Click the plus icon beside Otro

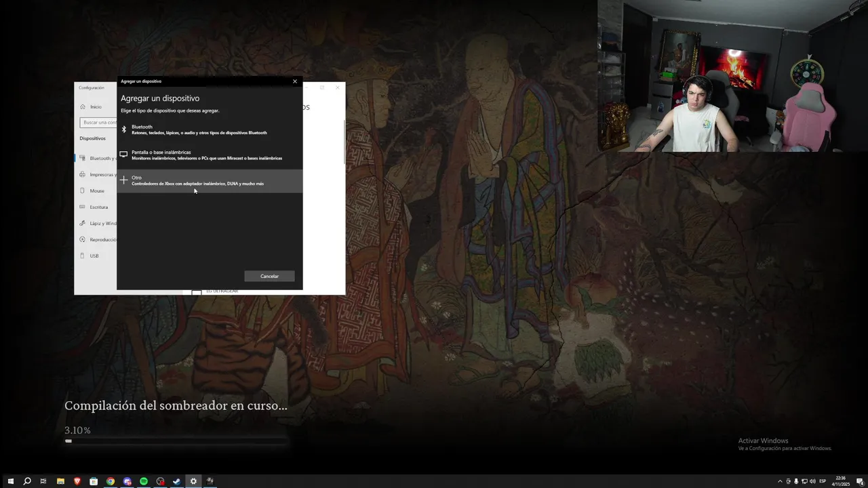point(123,180)
